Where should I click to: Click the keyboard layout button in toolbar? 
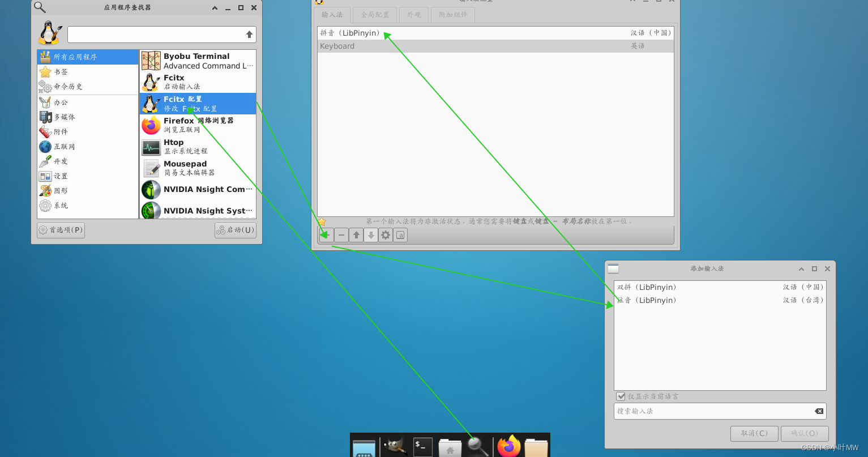pyautogui.click(x=400, y=235)
